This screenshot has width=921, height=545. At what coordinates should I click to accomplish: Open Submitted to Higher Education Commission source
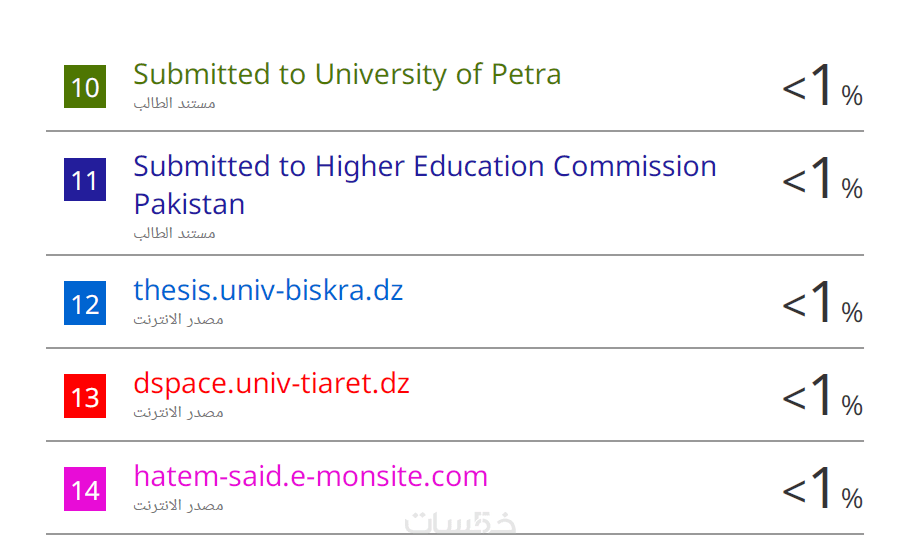tap(425, 166)
